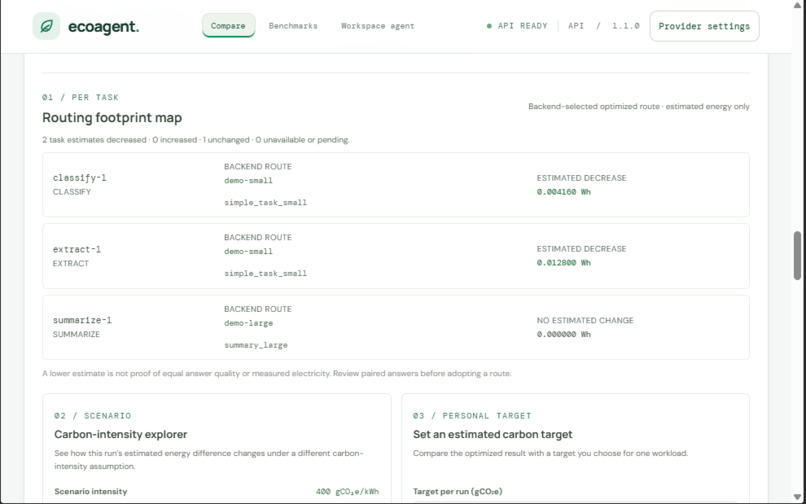Click the API / 1.1.0 version label
Image resolution: width=806 pixels, height=504 pixels.
pyautogui.click(x=604, y=26)
